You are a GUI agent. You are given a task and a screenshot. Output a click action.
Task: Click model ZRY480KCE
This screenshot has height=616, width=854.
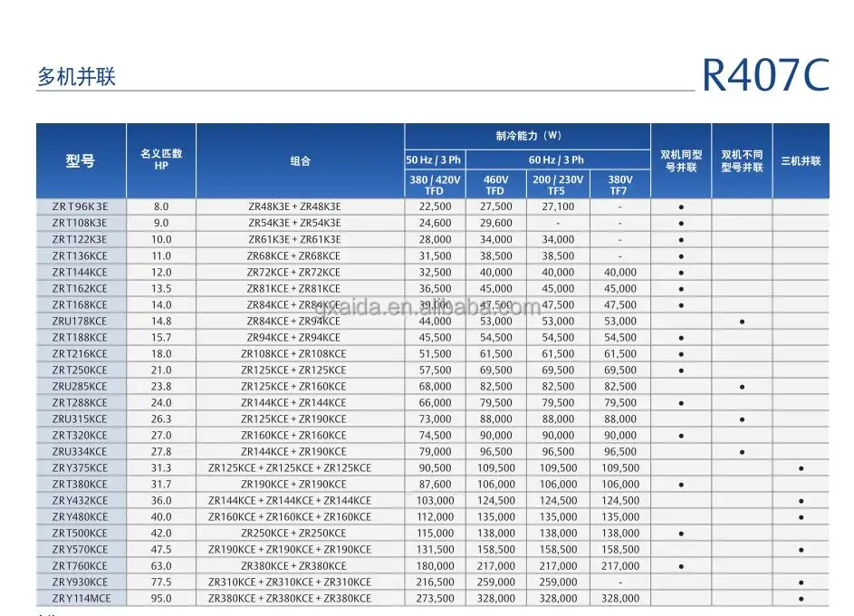click(80, 517)
